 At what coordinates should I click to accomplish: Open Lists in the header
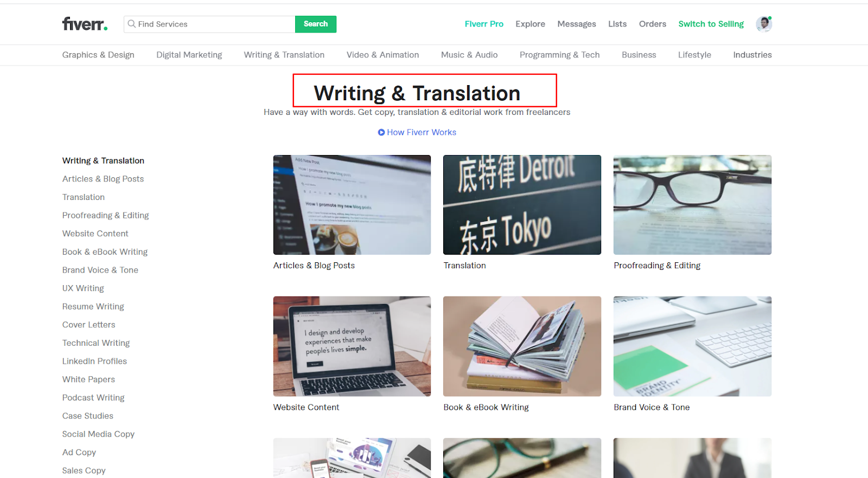[617, 24]
